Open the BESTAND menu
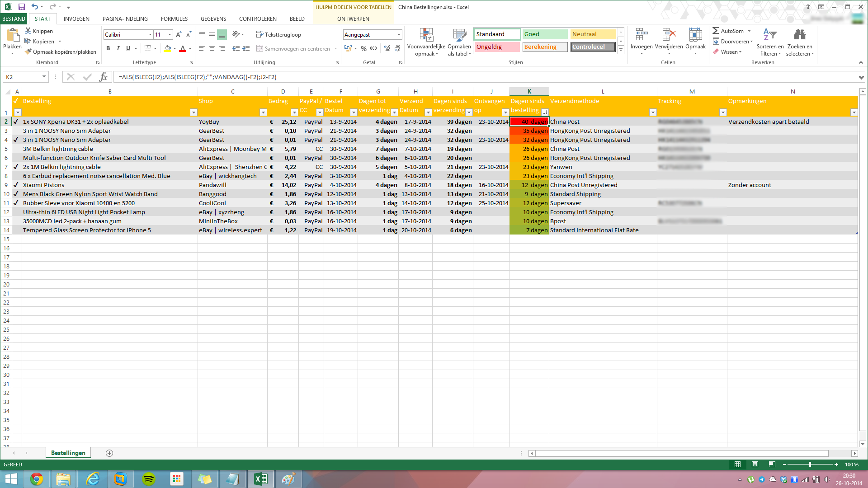The height and width of the screenshot is (488, 868). 14,19
